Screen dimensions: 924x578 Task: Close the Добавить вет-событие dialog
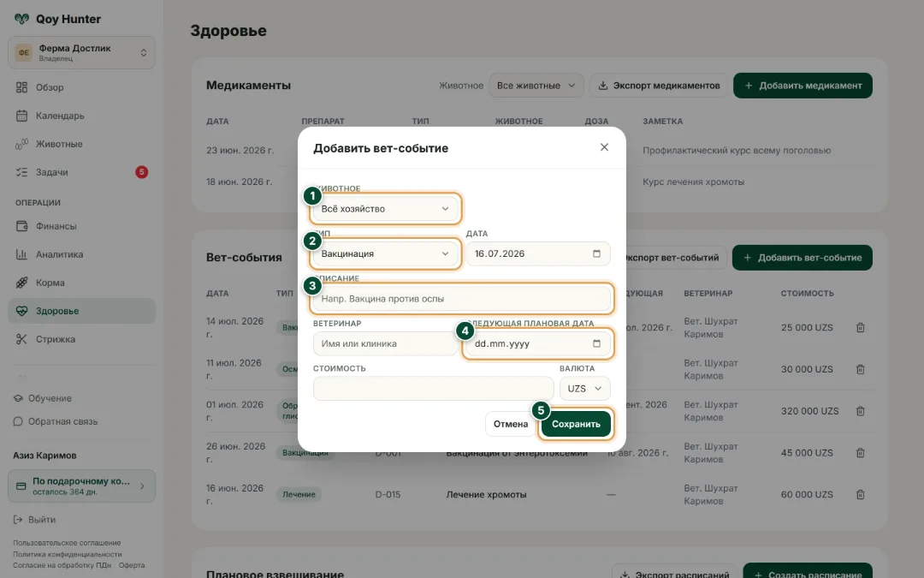(604, 147)
